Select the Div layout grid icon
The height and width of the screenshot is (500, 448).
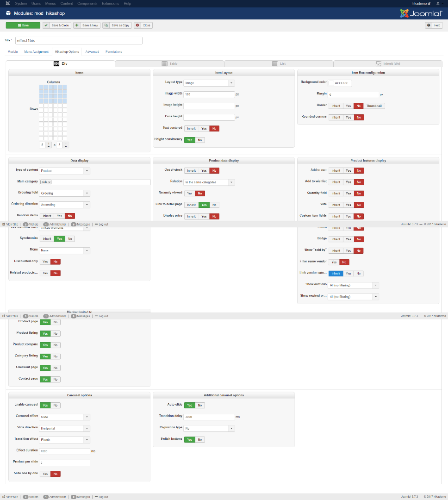pyautogui.click(x=56, y=63)
